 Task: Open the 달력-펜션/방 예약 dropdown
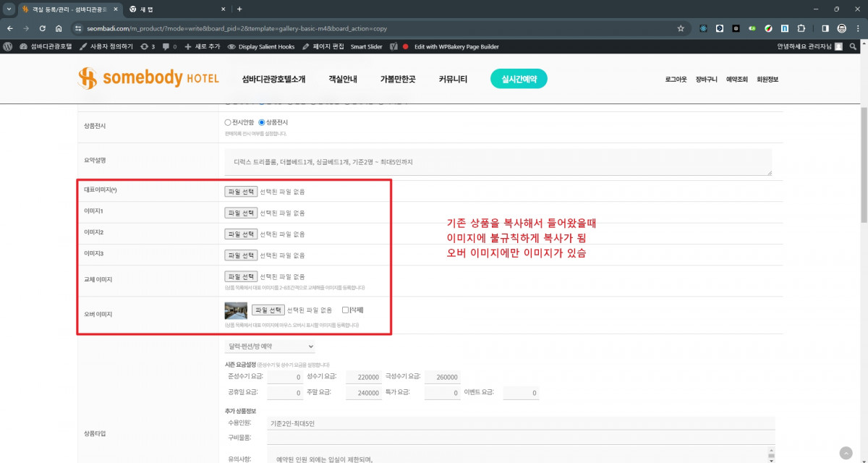click(271, 347)
